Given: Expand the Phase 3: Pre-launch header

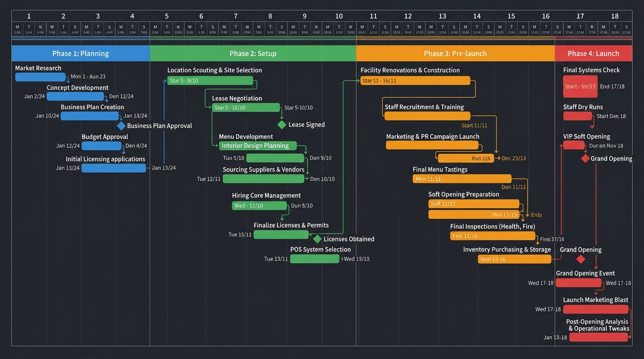Looking at the screenshot, I should tap(454, 53).
